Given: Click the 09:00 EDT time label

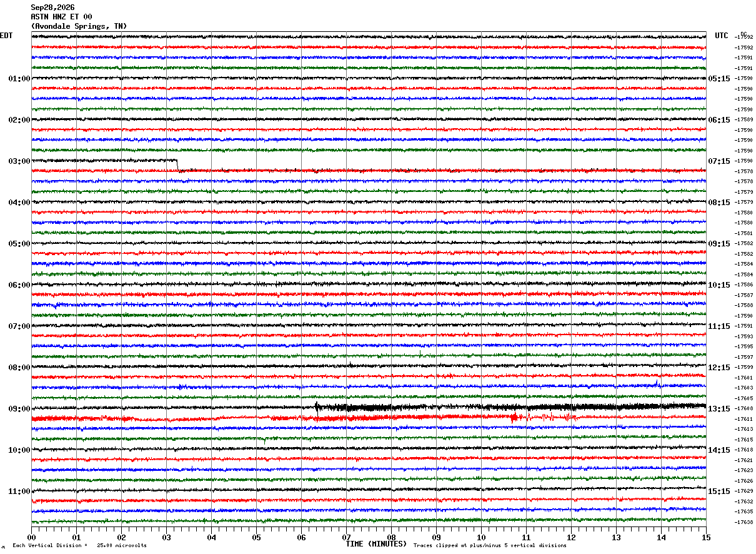Looking at the screenshot, I should (x=19, y=409).
